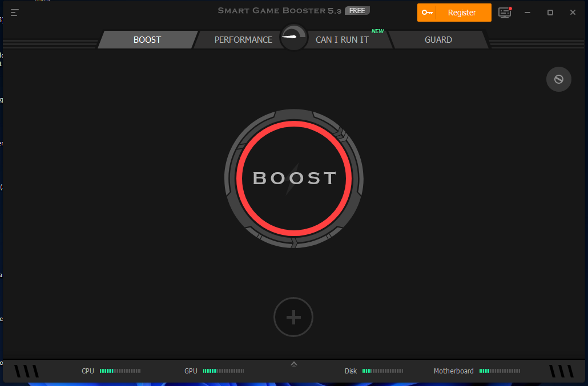This screenshot has height=386, width=588.
Task: Open the PERFORMANCE tab
Action: click(243, 40)
